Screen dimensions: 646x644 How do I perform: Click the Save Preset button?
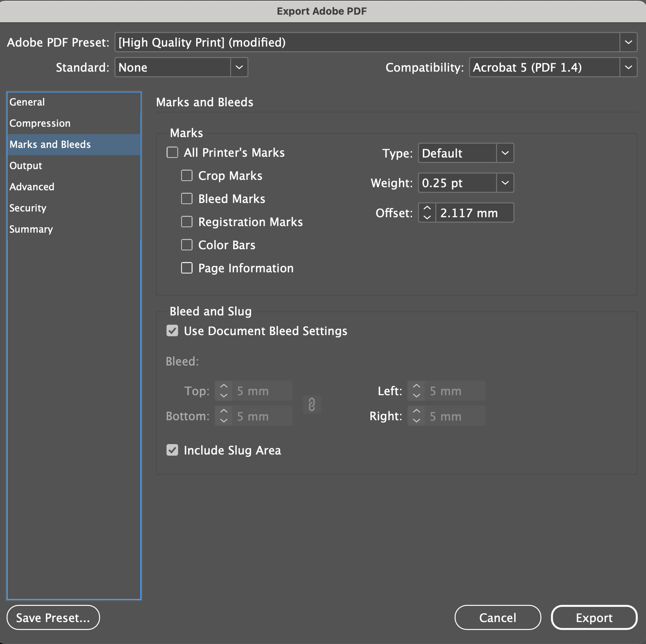[x=53, y=617]
